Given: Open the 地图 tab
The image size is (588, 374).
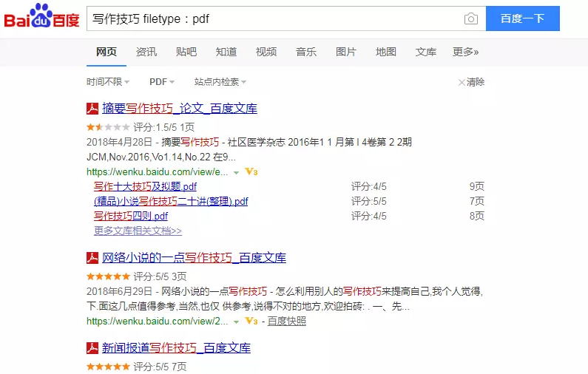Looking at the screenshot, I should click(386, 52).
